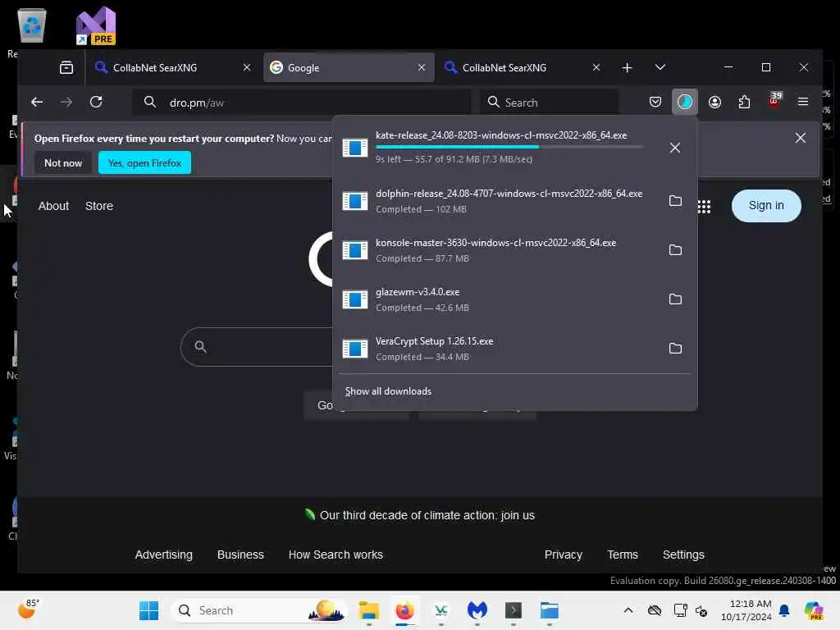Open Recycle Bin on desktop
Image resolution: width=840 pixels, height=630 pixels.
click(32, 25)
